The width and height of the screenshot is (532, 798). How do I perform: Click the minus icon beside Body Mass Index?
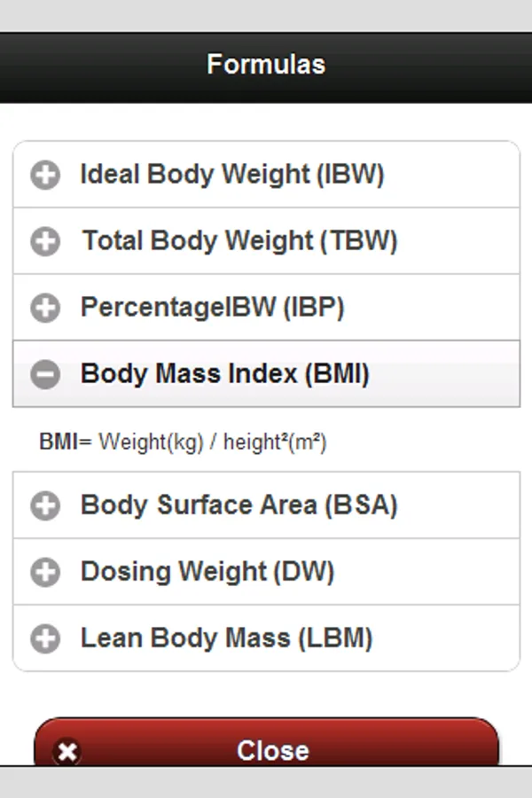click(45, 374)
